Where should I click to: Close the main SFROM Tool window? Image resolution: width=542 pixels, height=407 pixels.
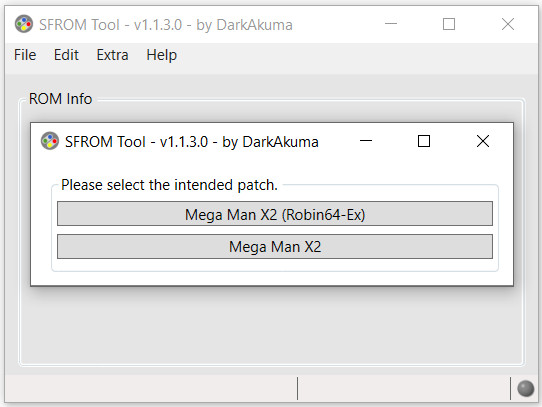point(508,24)
